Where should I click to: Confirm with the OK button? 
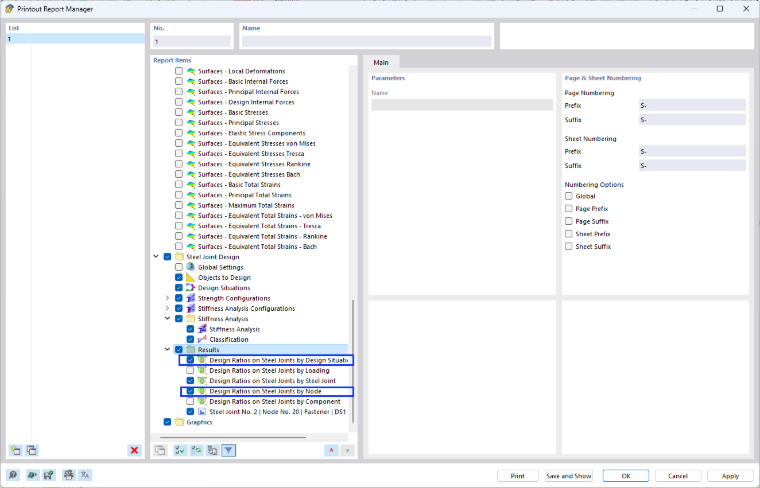click(626, 476)
